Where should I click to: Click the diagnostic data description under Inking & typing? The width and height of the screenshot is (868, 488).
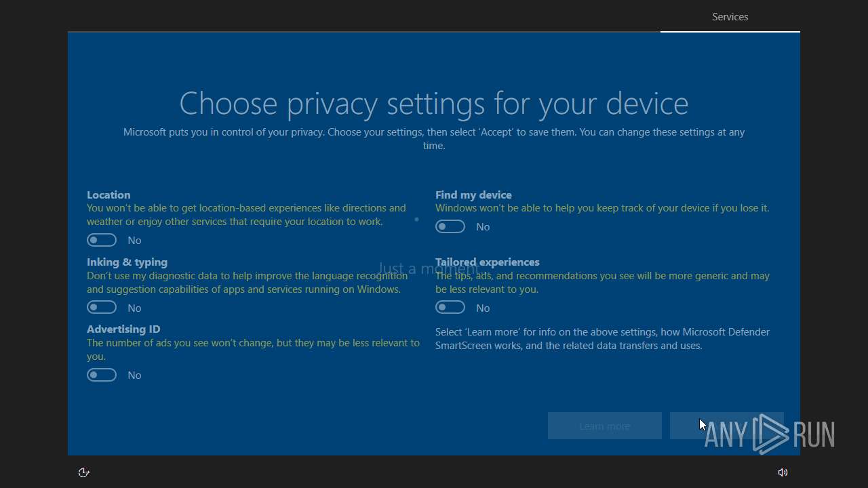click(247, 282)
